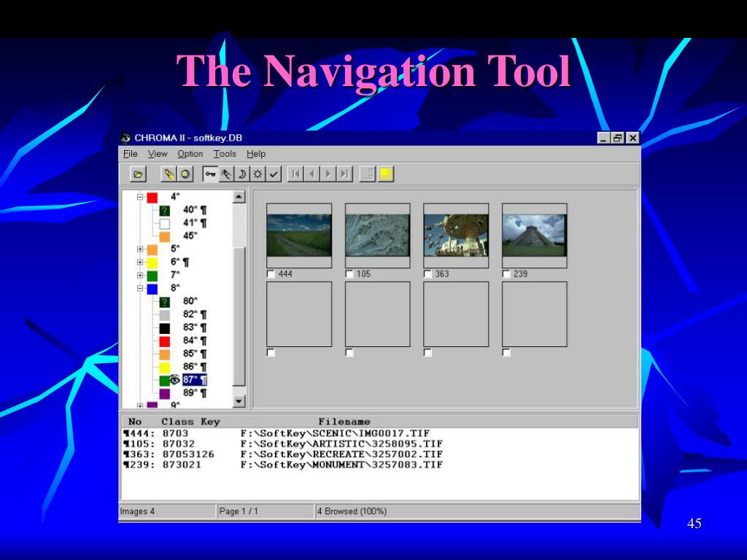Click the question-mark icon next to 80*
Image resolution: width=747 pixels, height=560 pixels.
[164, 302]
